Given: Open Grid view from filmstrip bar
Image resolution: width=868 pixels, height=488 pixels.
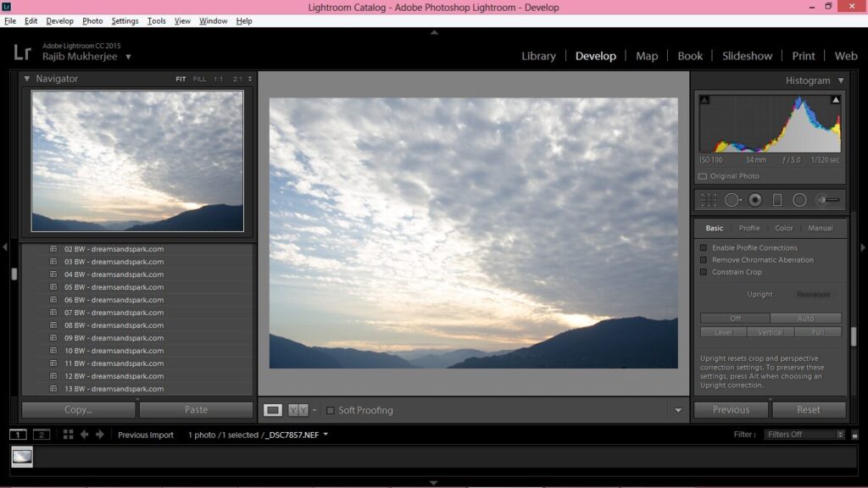Looking at the screenshot, I should click(x=68, y=435).
